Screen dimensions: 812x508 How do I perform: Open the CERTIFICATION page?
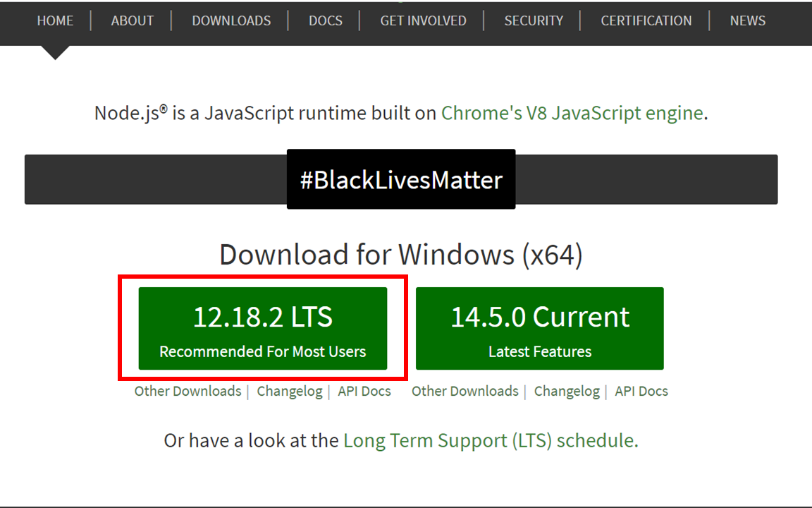646,20
